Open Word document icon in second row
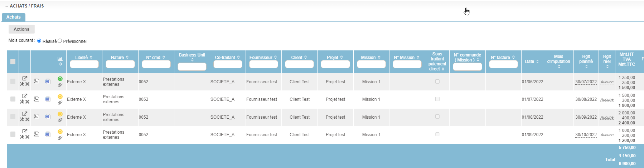The height and width of the screenshot is (168, 644). (48, 99)
